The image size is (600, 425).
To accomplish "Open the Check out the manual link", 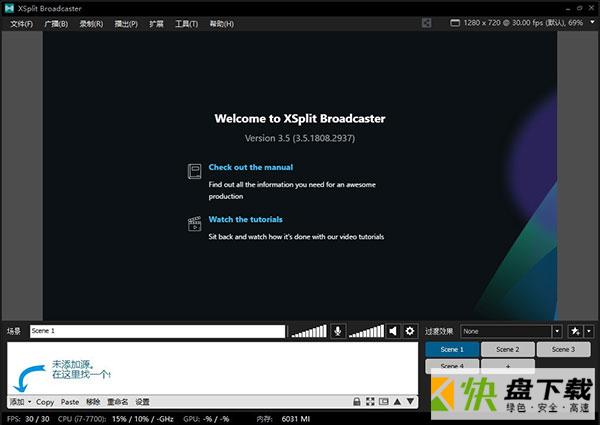I will tap(251, 167).
